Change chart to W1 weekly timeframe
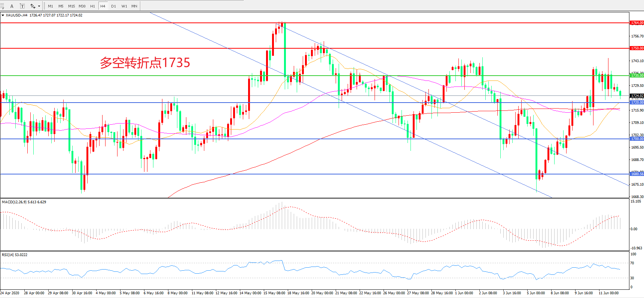The height and width of the screenshot is (298, 644). click(x=124, y=6)
